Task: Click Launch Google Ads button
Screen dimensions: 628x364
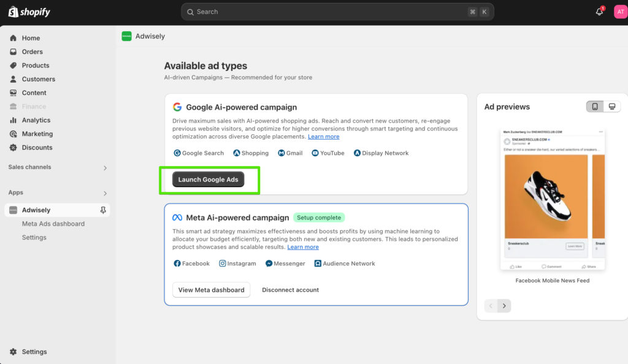Action: (209, 180)
